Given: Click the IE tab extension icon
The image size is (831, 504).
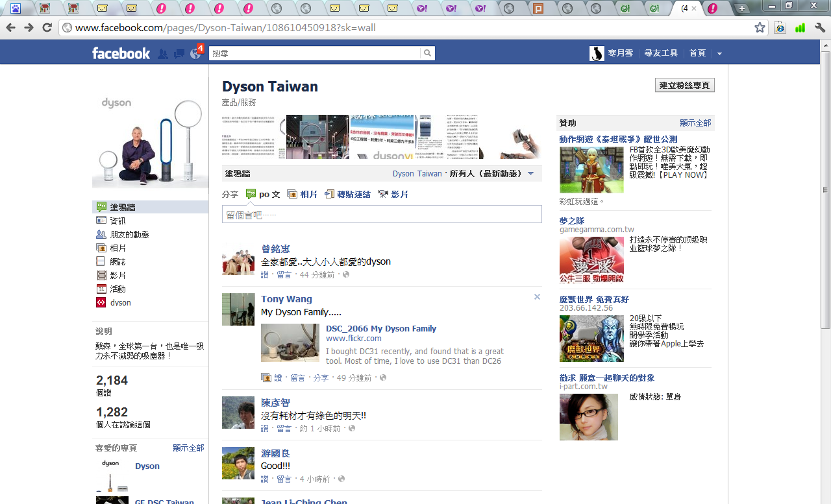Looking at the screenshot, I should click(x=780, y=28).
